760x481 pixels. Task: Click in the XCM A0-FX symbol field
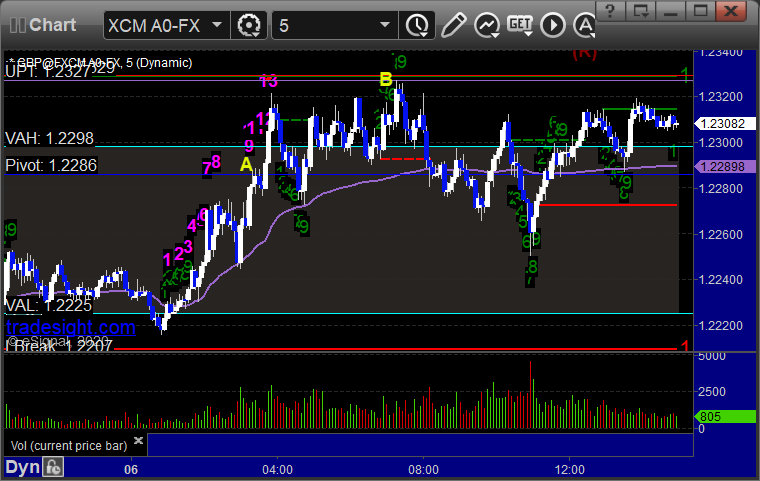coord(157,25)
